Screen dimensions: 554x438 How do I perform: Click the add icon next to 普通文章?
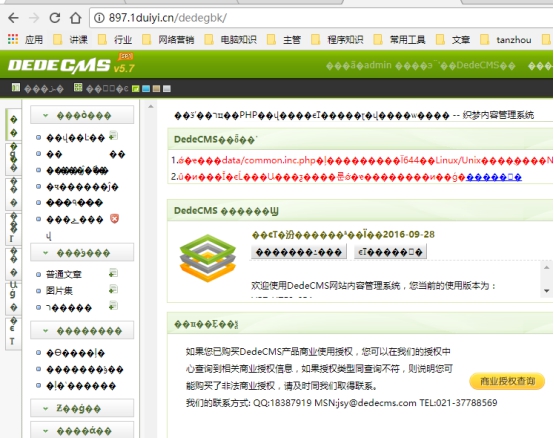point(113,273)
